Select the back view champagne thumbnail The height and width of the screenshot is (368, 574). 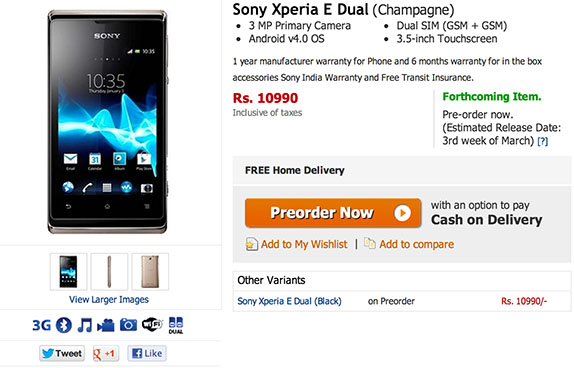click(150, 271)
